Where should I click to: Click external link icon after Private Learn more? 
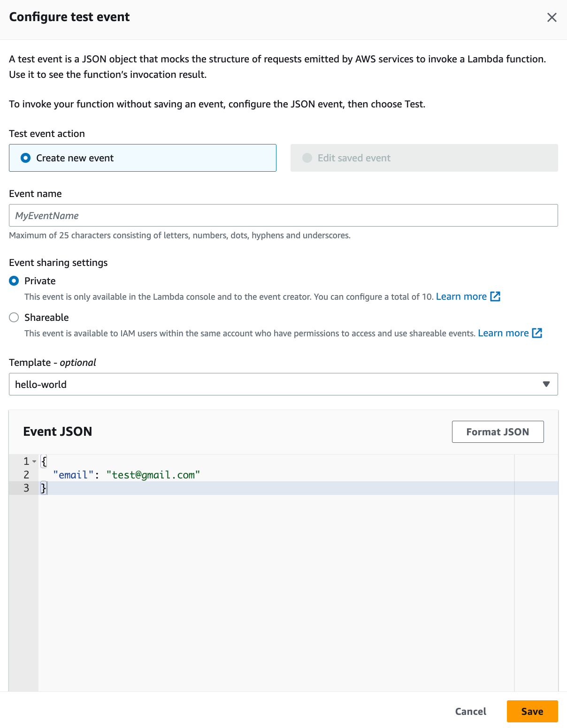[x=495, y=296]
